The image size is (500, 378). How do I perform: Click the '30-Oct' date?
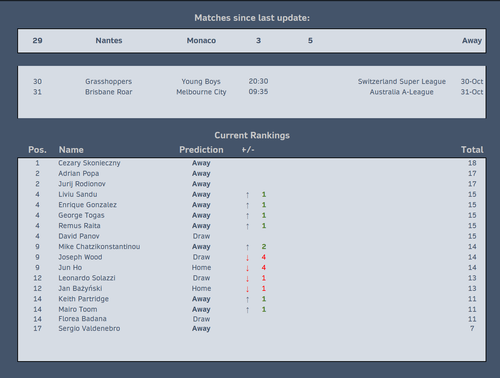point(472,81)
